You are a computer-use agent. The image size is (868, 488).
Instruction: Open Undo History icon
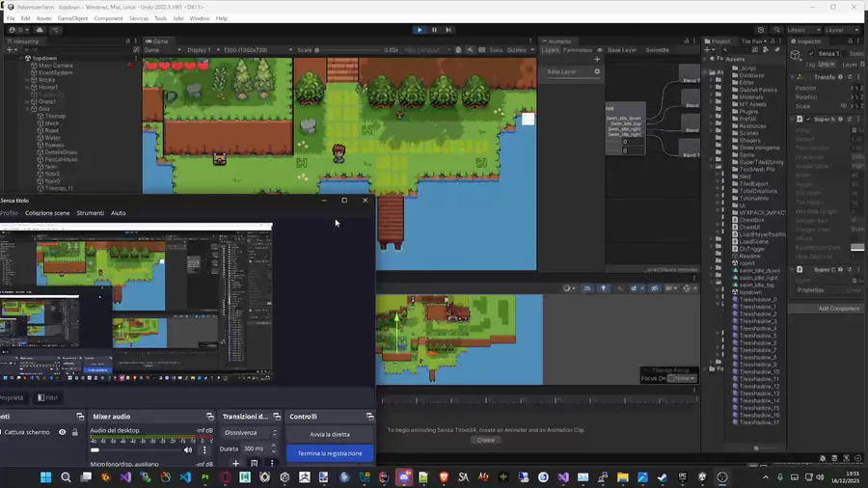click(761, 30)
